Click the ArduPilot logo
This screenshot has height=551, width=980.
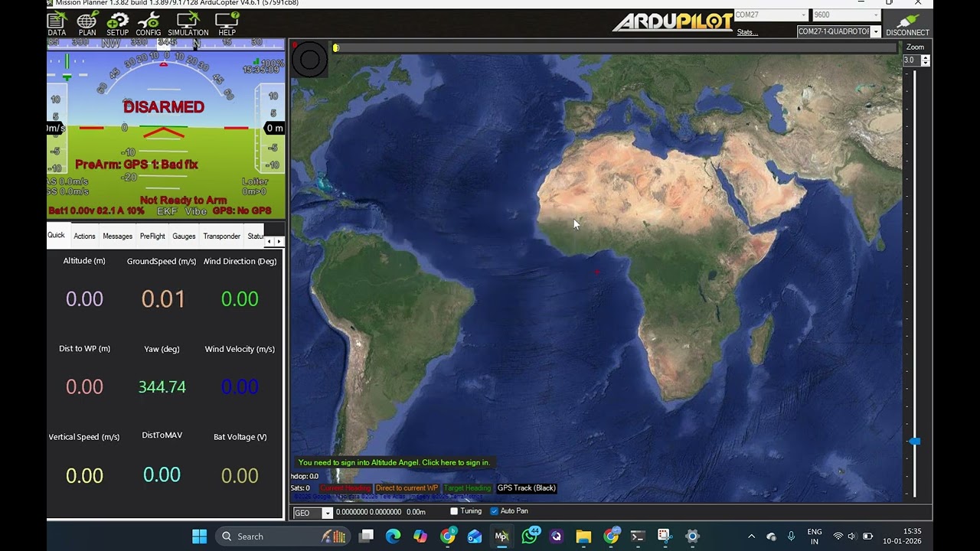point(672,22)
